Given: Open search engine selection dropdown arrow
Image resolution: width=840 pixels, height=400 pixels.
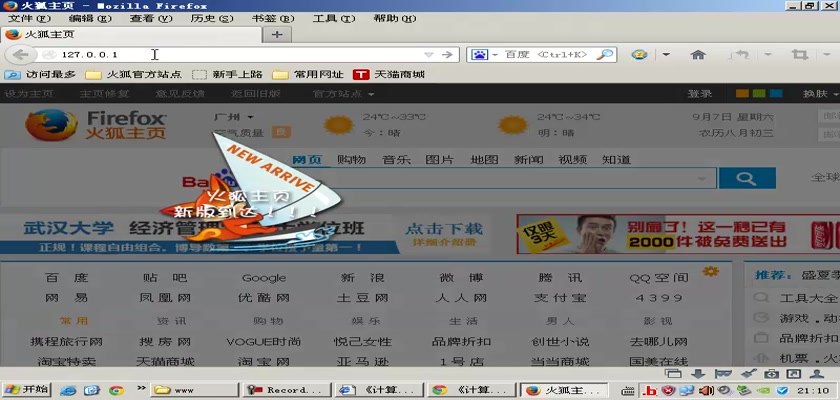Looking at the screenshot, I should pos(495,55).
